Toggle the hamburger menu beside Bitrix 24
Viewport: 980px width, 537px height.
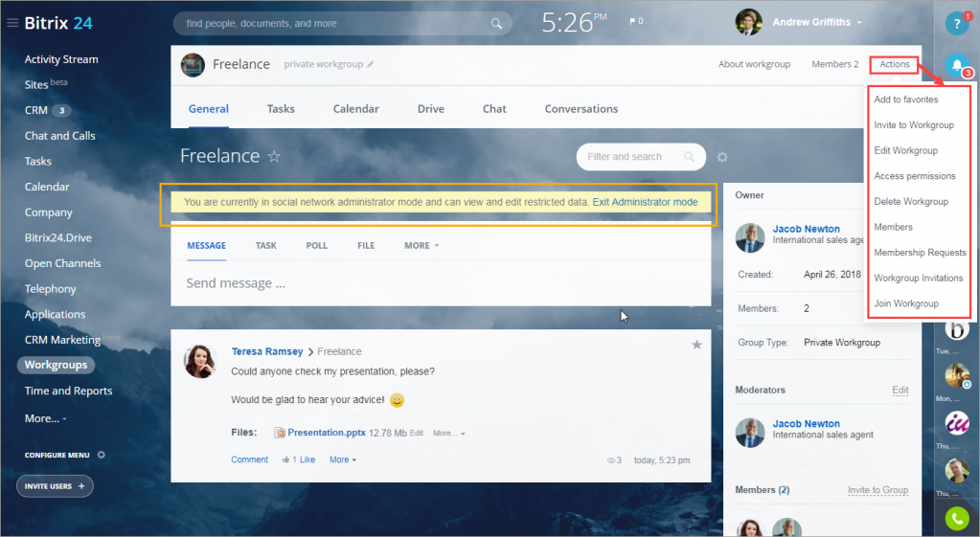click(12, 23)
